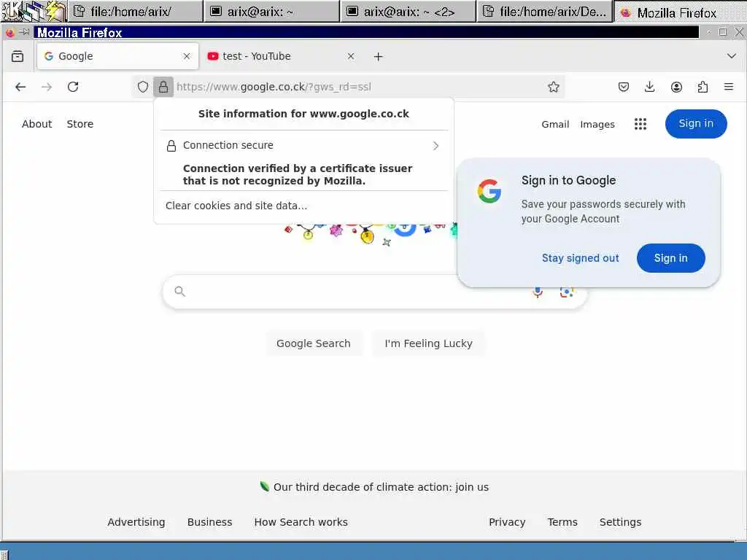
Task: Open the climate action join us link
Action: 381,487
